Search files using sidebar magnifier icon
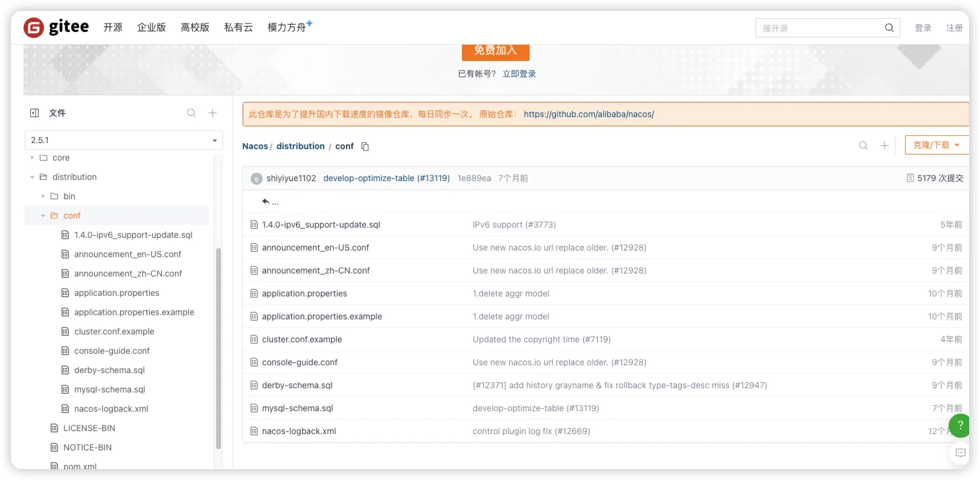 [191, 113]
